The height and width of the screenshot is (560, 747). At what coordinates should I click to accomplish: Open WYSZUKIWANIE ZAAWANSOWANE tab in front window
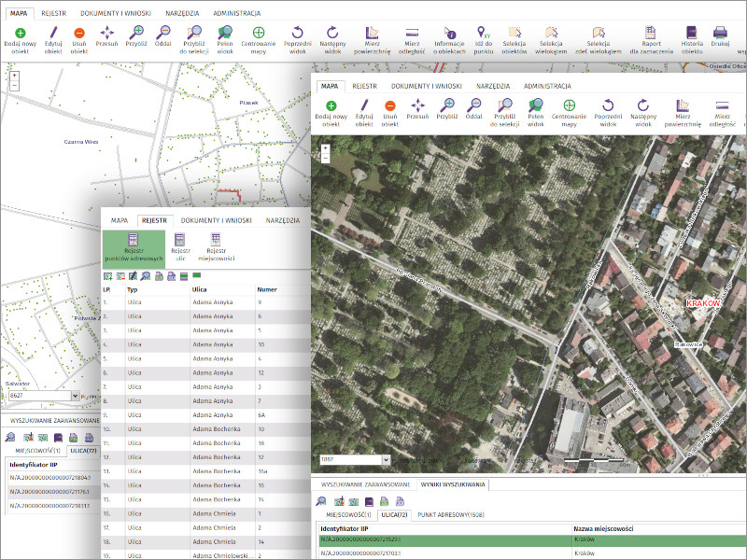point(365,484)
